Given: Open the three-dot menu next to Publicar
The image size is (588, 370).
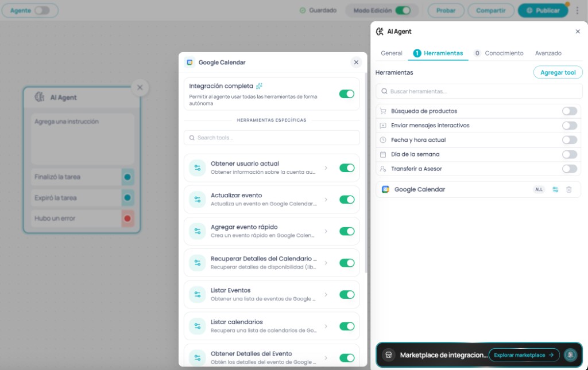Looking at the screenshot, I should point(578,10).
